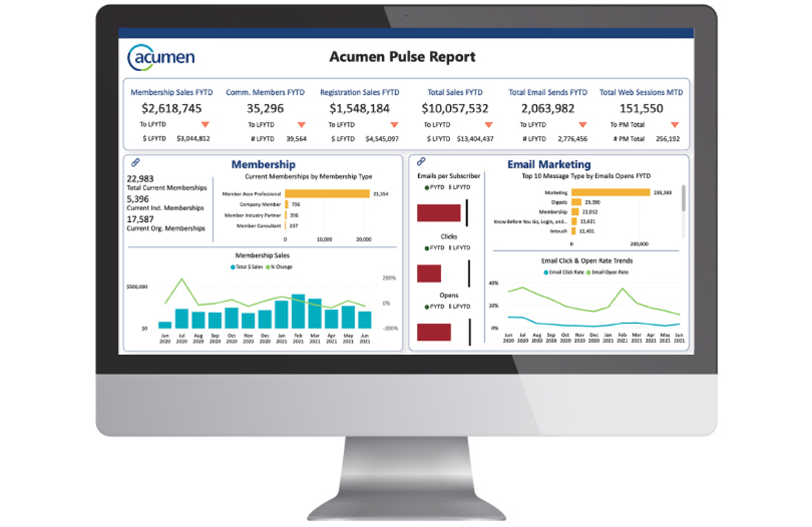Select the Intouch message type bar
The width and height of the screenshot is (812, 527).
click(x=574, y=231)
